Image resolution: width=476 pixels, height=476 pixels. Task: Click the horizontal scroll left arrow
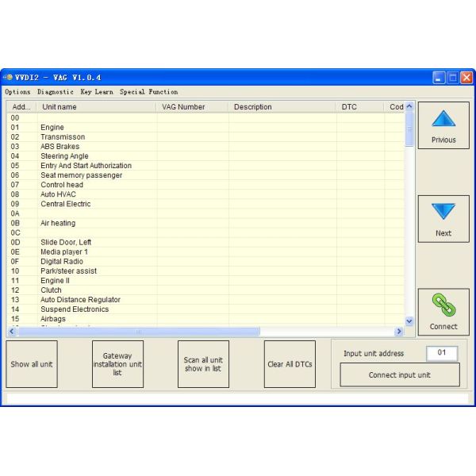coord(12,331)
